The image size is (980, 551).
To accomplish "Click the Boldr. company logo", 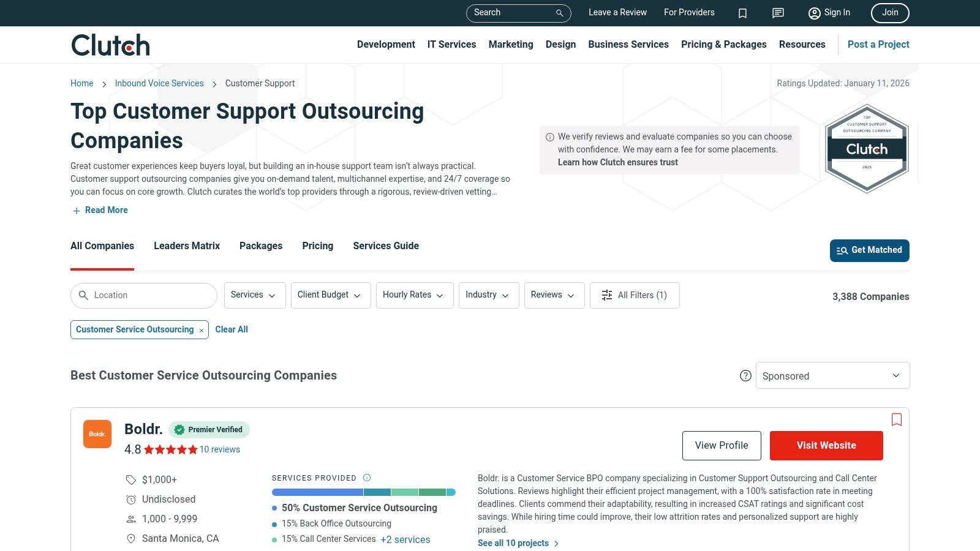I will click(97, 434).
